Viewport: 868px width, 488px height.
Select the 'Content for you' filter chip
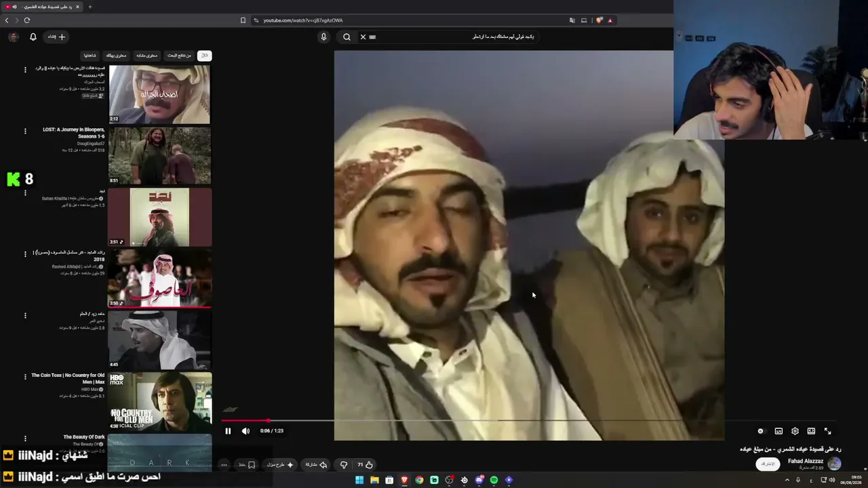[x=116, y=56]
